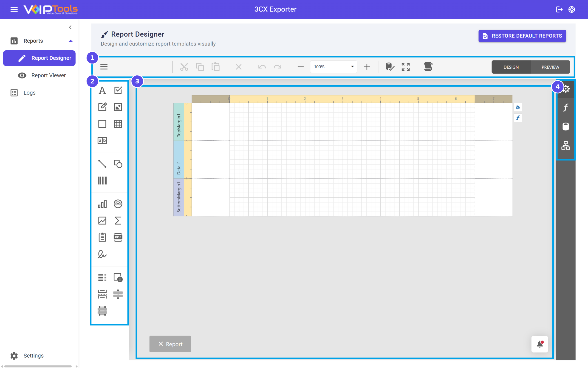Screen dimensions: 588x368
Task: Switch to the Design tab
Action: (x=511, y=67)
